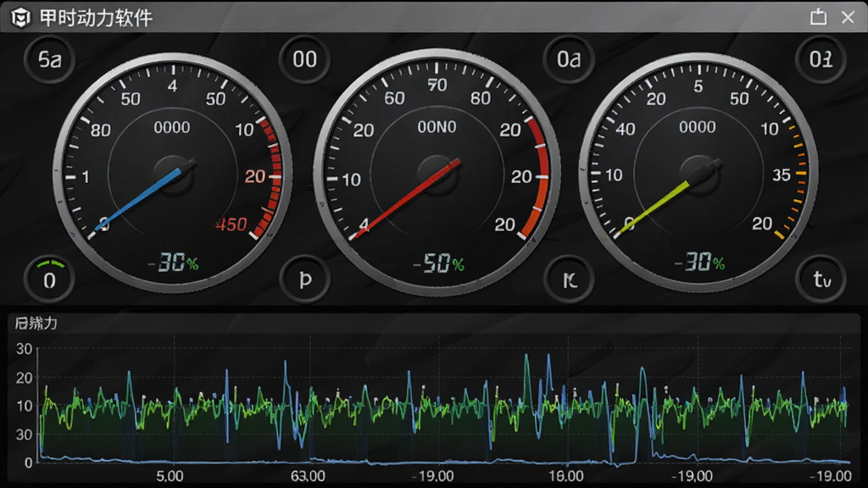Click the red needle on the gauge

(406, 199)
